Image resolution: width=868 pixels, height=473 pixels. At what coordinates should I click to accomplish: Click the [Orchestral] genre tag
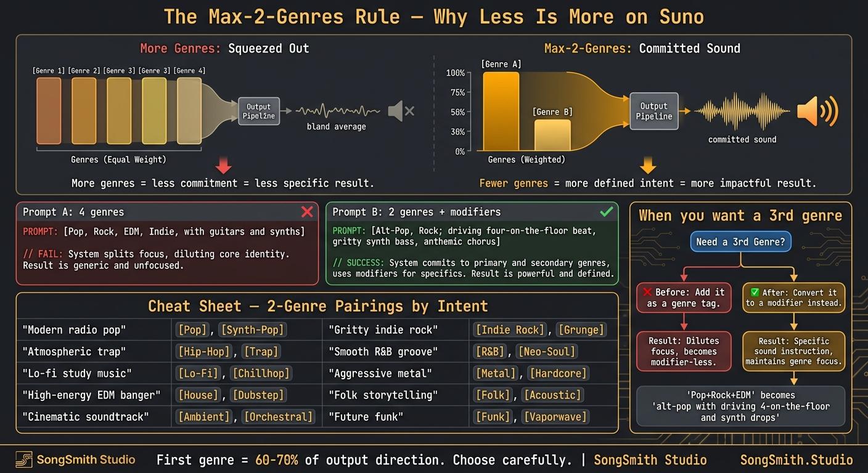pos(278,416)
